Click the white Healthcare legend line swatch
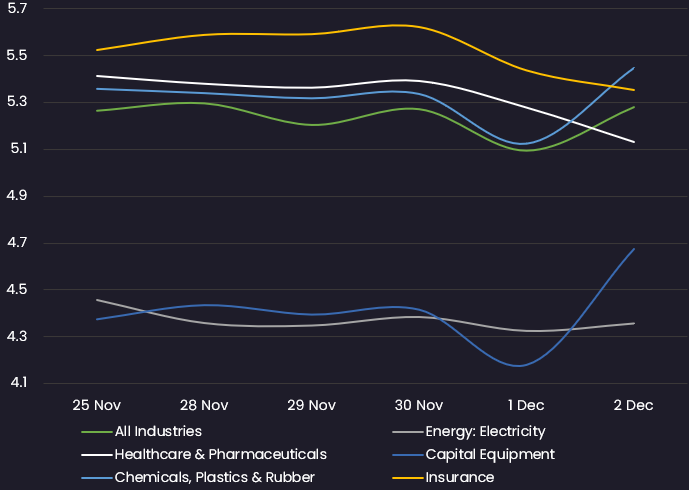Image resolution: width=689 pixels, height=490 pixels. [97, 455]
